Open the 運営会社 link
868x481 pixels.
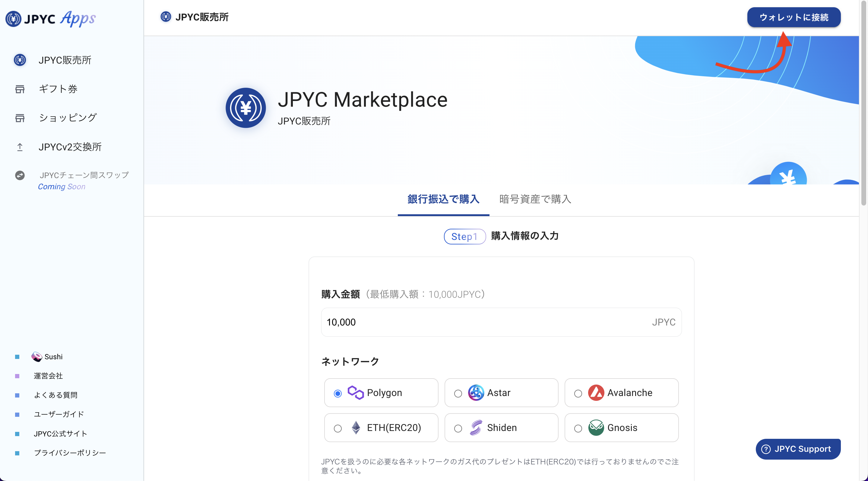pos(48,376)
